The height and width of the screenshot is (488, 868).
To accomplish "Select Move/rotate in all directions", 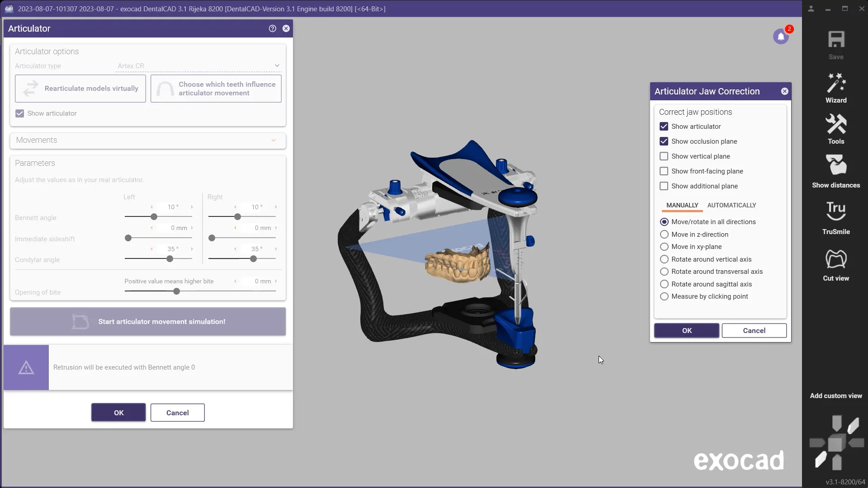I will coord(664,222).
